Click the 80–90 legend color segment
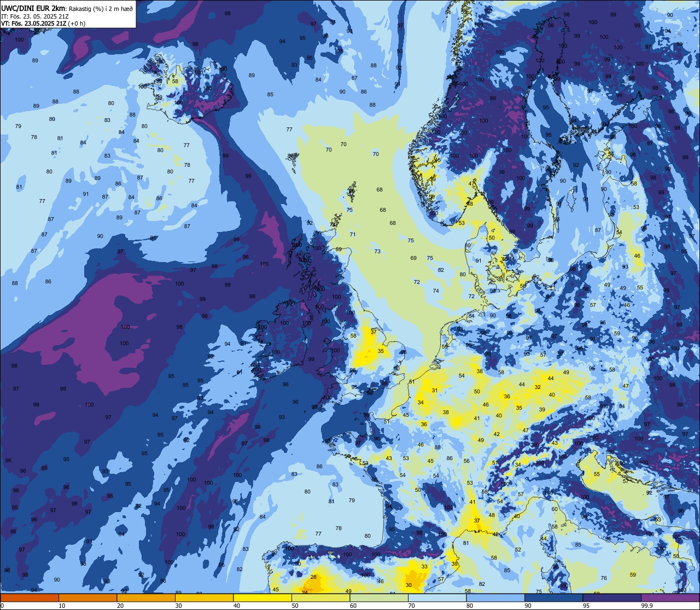This screenshot has width=700, height=610. (x=495, y=597)
